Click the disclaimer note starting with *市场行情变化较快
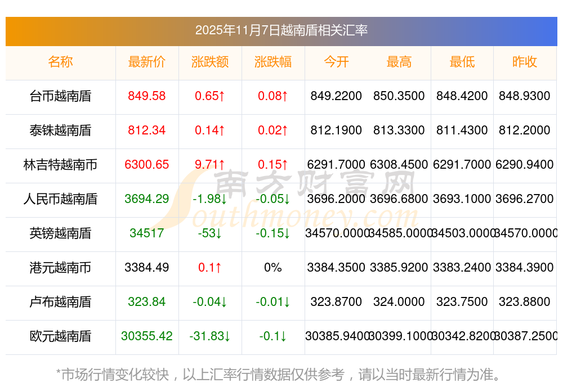 pyautogui.click(x=279, y=375)
